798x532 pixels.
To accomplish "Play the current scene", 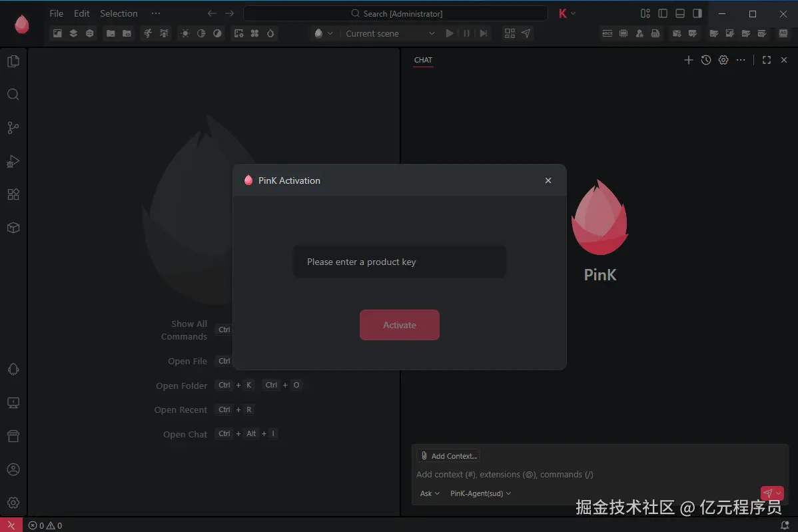I will coord(450,33).
